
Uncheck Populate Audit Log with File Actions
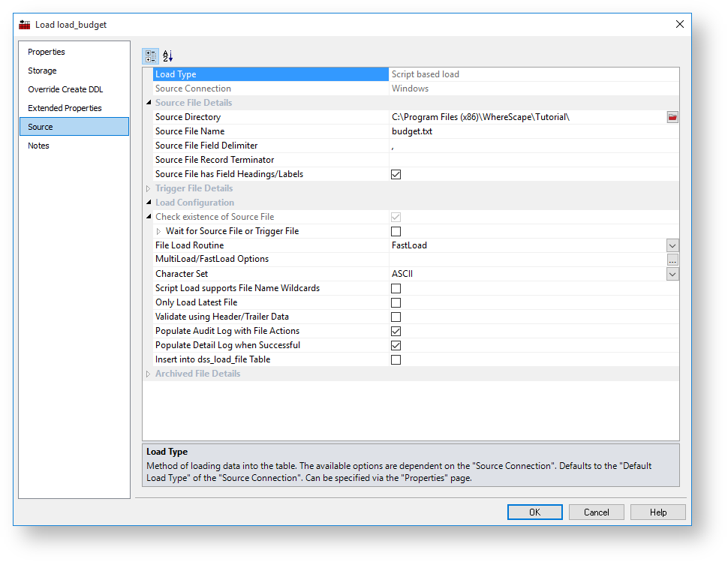396,332
